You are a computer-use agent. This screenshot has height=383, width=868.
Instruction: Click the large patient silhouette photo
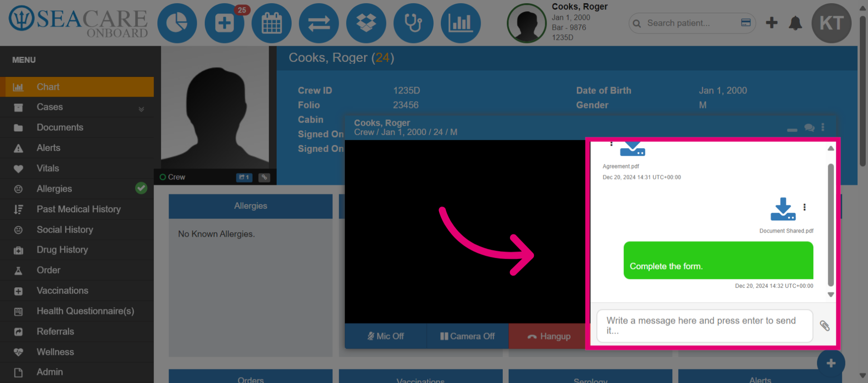(215, 107)
